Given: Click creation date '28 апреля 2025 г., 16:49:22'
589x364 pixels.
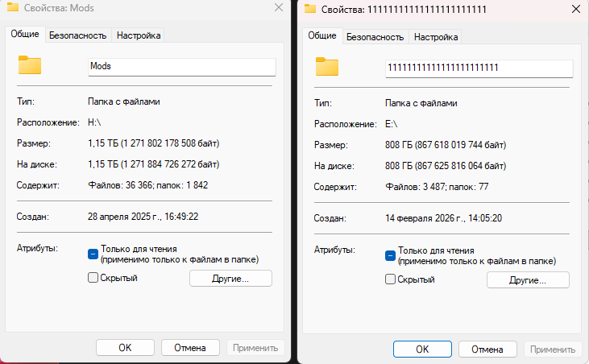Looking at the screenshot, I should pos(143,217).
